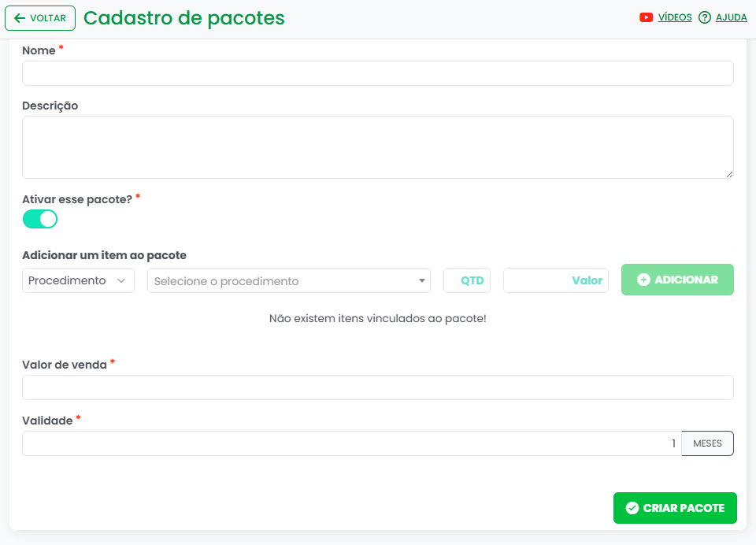
Task: Click inside the Descrição text area
Action: (x=378, y=147)
